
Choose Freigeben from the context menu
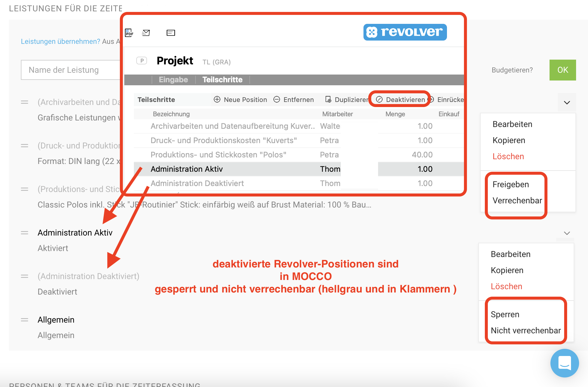[510, 185]
